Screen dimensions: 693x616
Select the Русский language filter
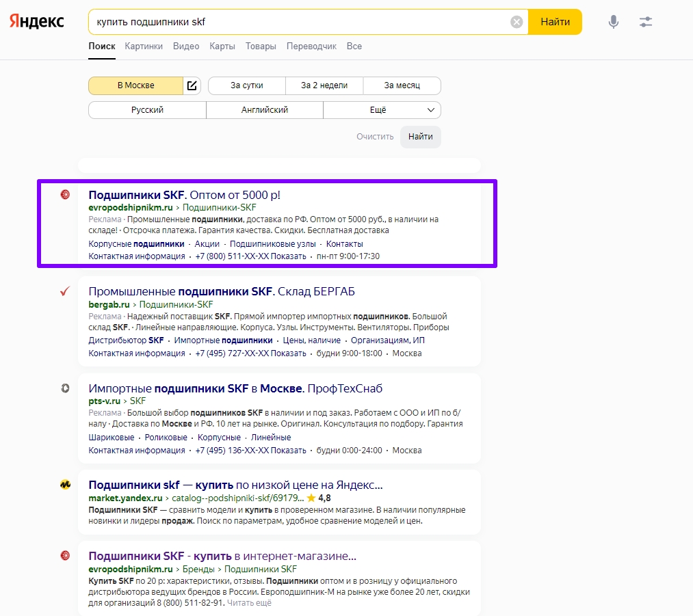[147, 109]
